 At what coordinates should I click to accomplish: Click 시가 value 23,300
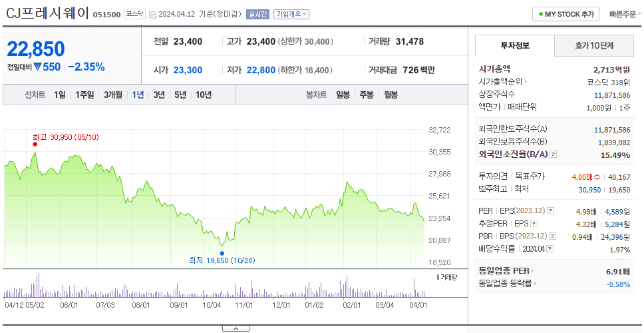click(188, 71)
